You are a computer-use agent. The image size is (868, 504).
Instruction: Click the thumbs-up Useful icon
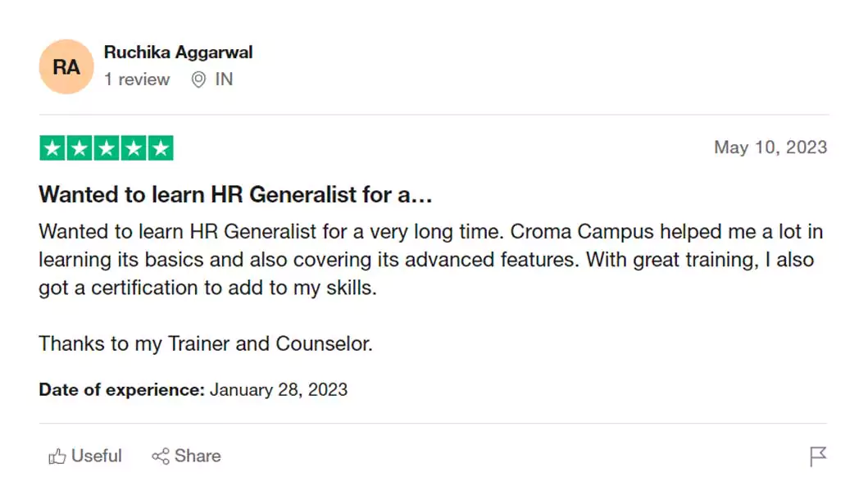click(x=57, y=456)
